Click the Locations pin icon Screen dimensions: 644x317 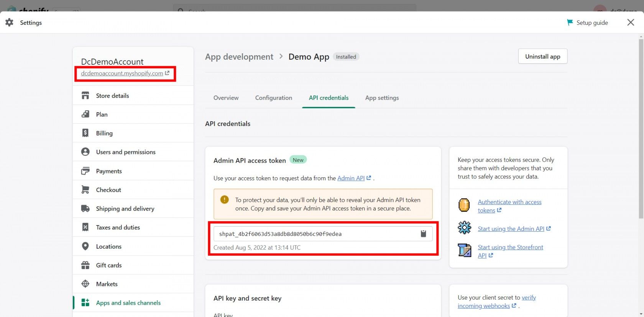click(x=85, y=246)
